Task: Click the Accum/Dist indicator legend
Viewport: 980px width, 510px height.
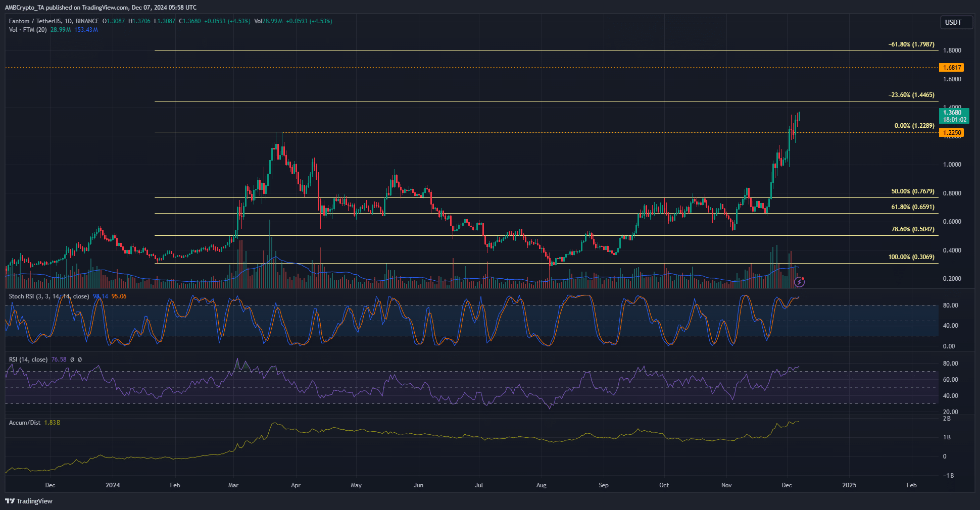Action: (25, 423)
